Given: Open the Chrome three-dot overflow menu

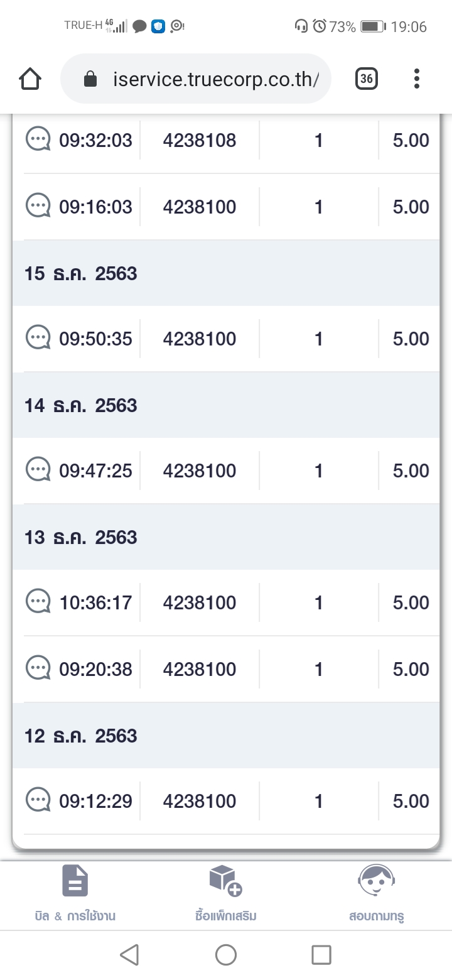Looking at the screenshot, I should pyautogui.click(x=416, y=79).
